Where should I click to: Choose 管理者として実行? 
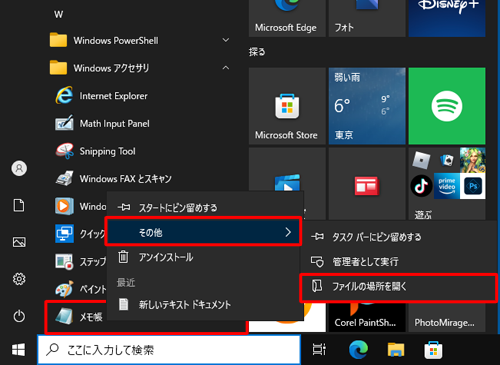[400, 262]
